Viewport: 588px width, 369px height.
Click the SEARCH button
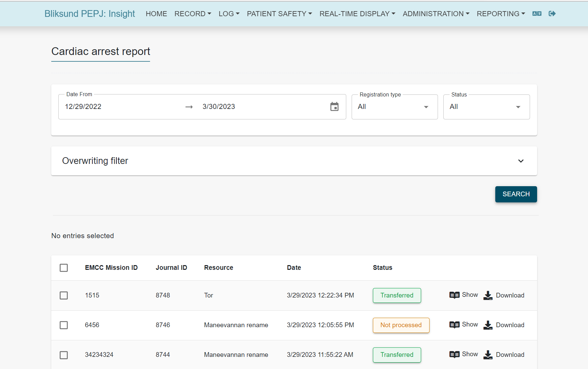[516, 194]
